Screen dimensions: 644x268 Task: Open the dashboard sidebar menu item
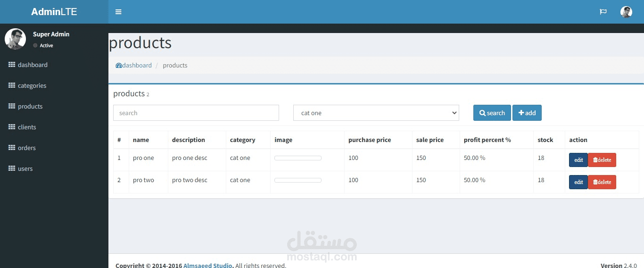tap(54, 65)
